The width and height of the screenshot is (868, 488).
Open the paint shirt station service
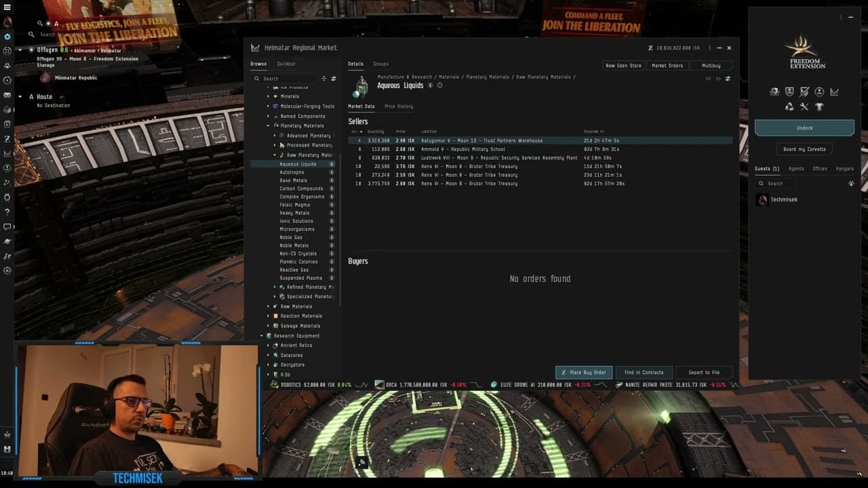click(819, 106)
